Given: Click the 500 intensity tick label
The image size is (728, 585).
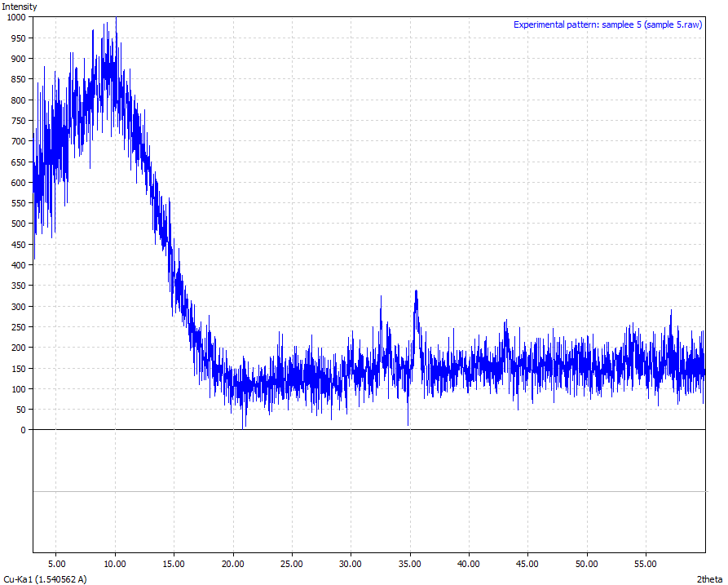Looking at the screenshot, I should coord(18,224).
